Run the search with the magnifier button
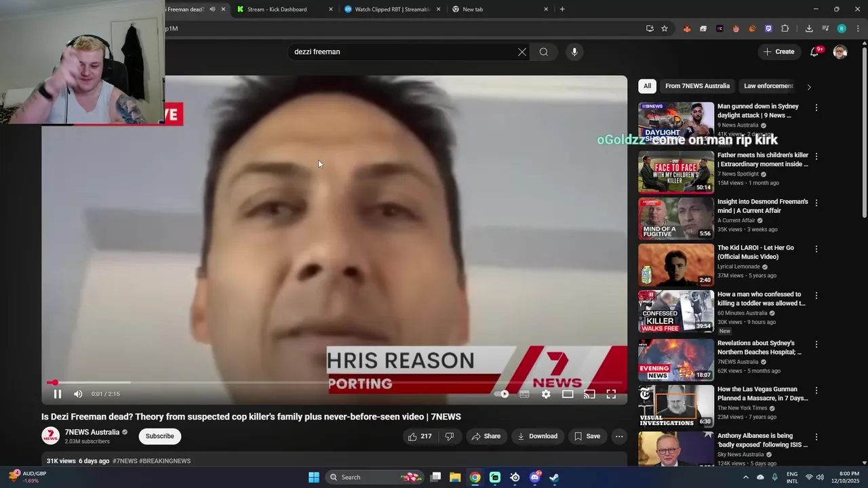868x488 pixels. [543, 52]
